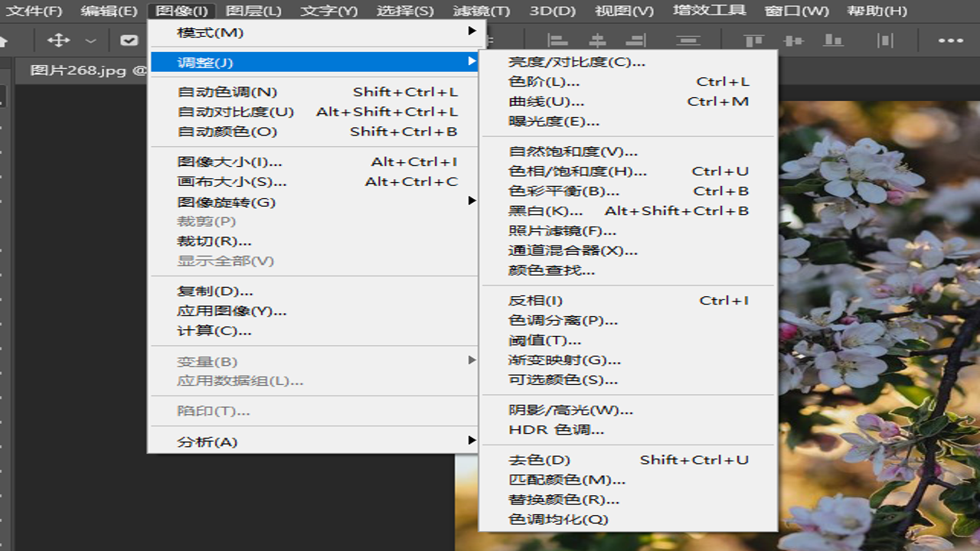Open the three-dots more options button

(x=951, y=41)
